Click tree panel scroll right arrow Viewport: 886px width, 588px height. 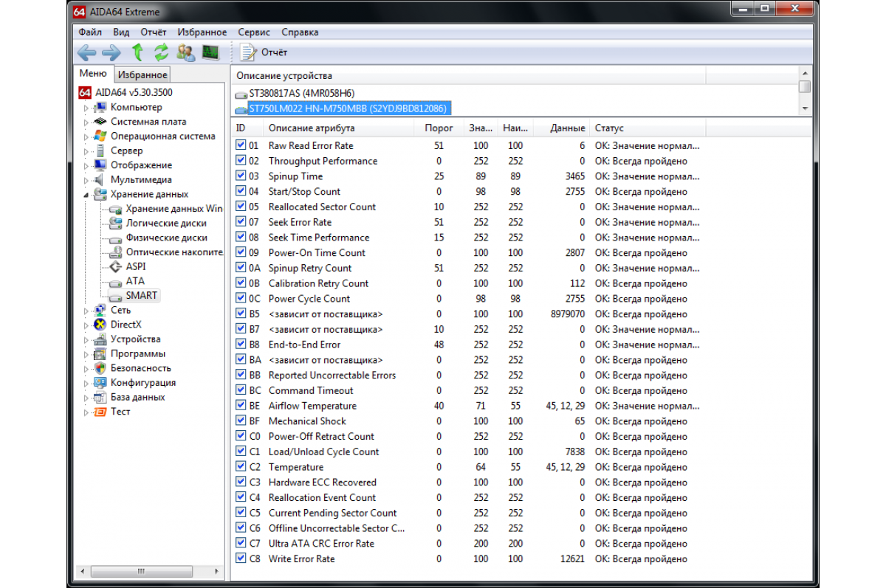point(217,572)
